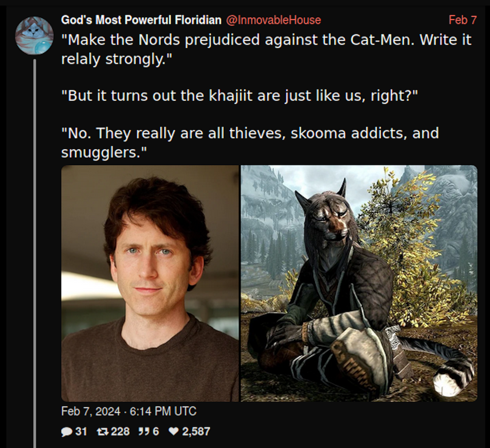The height and width of the screenshot is (448, 490).
Task: Click the heart likes icon
Action: pos(174,431)
